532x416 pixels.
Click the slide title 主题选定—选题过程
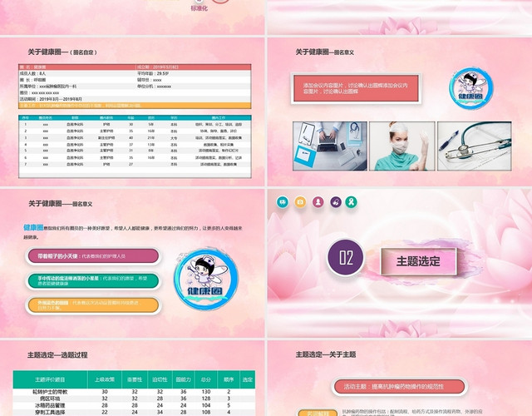pos(57,355)
